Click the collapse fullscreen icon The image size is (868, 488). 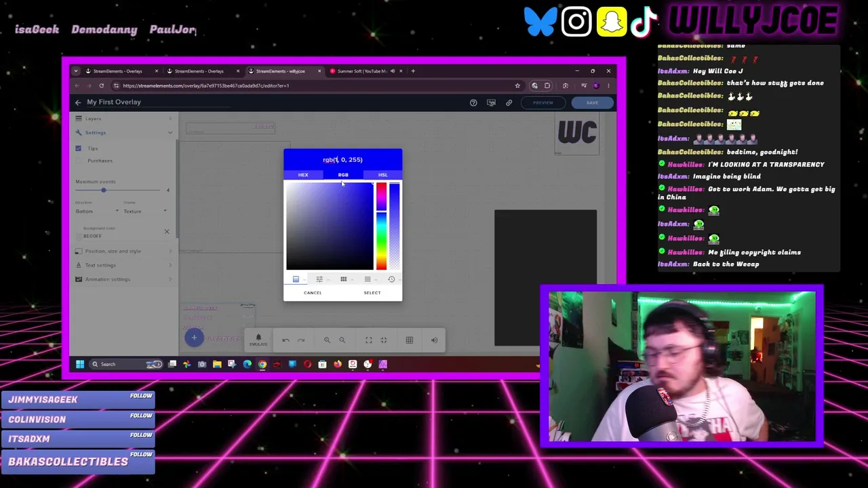tap(384, 340)
